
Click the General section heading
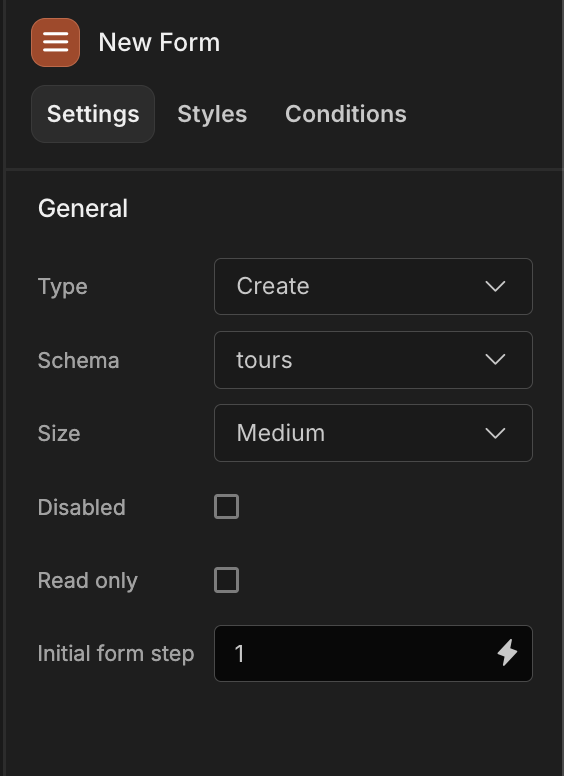click(83, 208)
